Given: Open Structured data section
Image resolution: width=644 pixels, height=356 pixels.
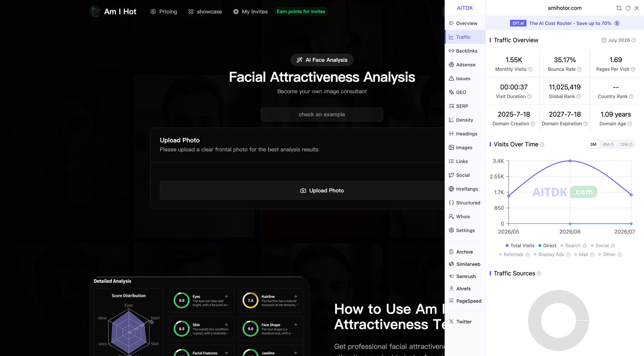Looking at the screenshot, I should [x=465, y=203].
